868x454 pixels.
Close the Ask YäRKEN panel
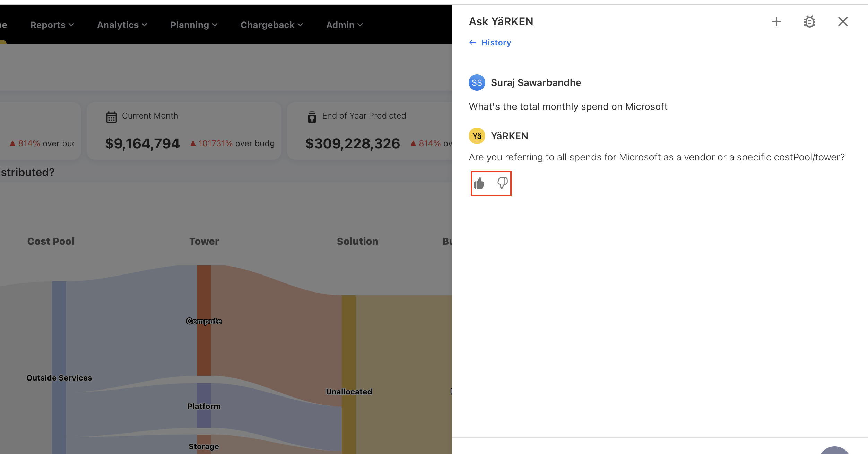843,21
